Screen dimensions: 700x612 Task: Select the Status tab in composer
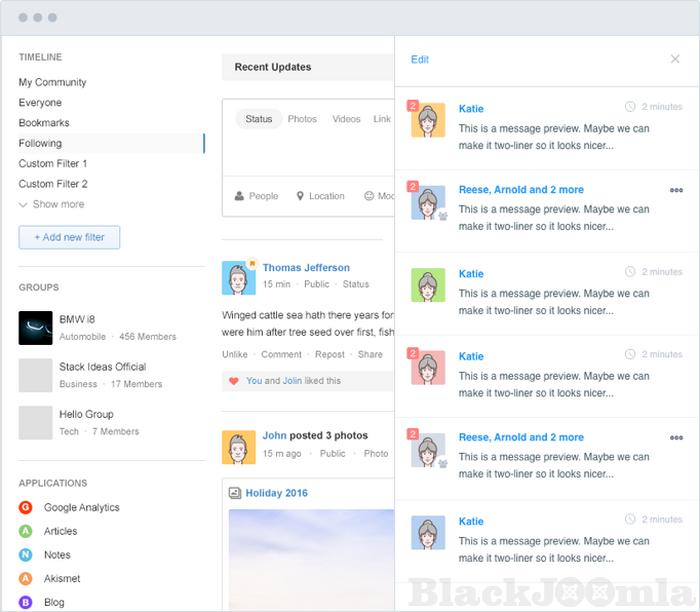(258, 119)
